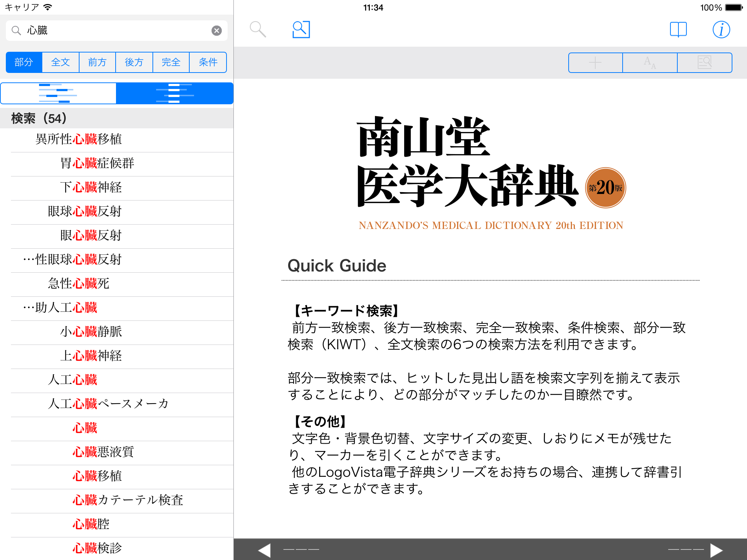Go to next page arrow
Screen dimensions: 747x560
click(x=716, y=550)
